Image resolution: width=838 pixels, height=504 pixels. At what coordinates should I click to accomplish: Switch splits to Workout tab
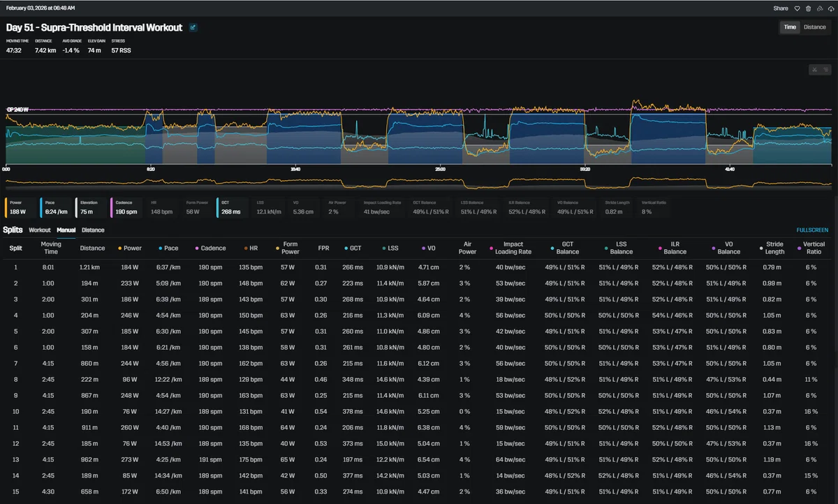[x=40, y=230]
